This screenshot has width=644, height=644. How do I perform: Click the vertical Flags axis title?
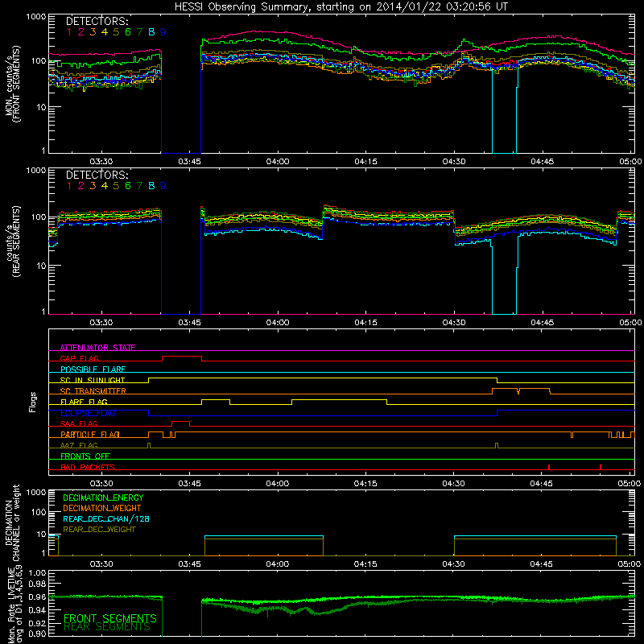click(x=33, y=402)
